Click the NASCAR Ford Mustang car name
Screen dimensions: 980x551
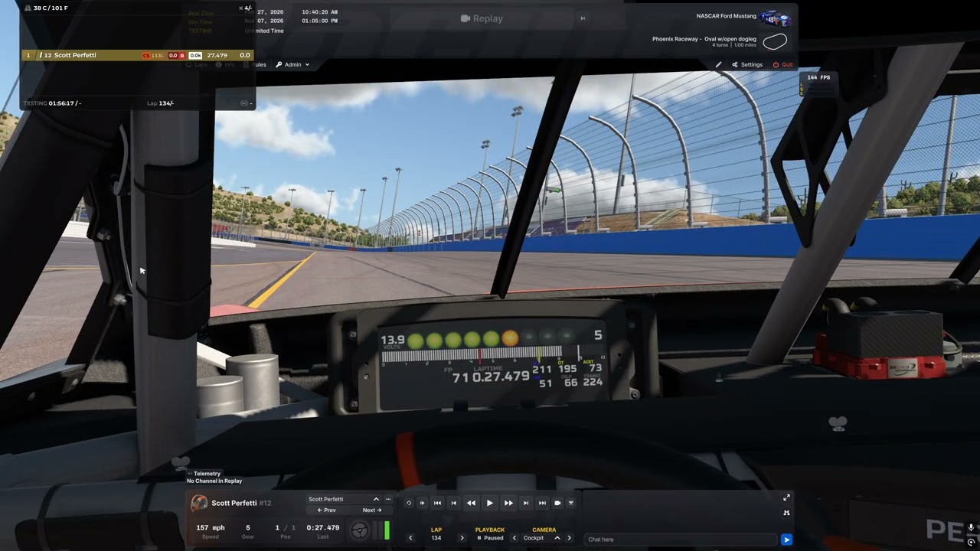(726, 15)
